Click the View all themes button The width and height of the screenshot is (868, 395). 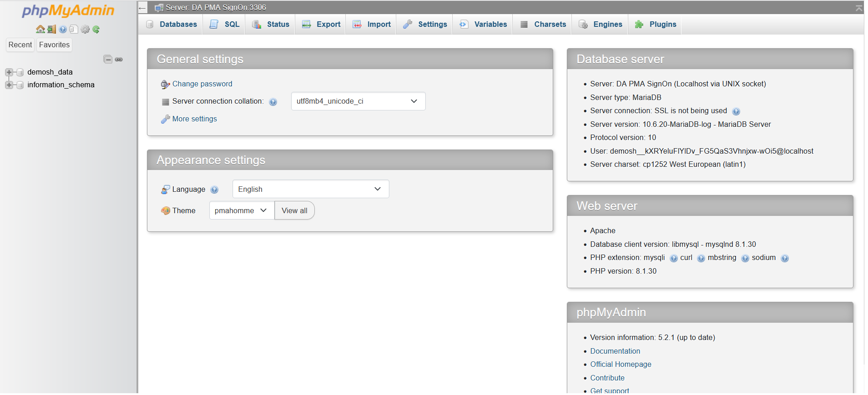point(294,210)
